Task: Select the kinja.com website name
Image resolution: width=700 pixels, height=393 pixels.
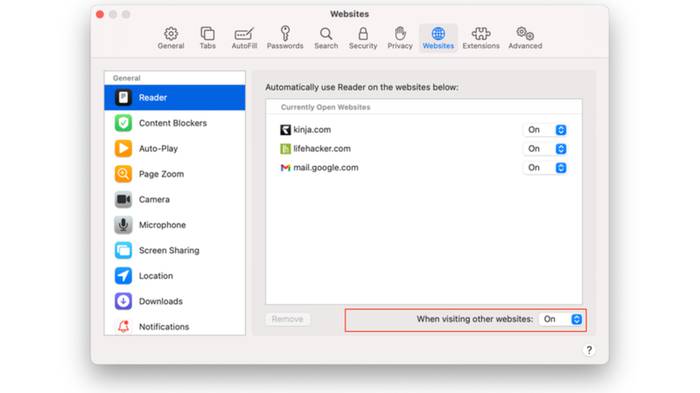Action: click(x=312, y=130)
